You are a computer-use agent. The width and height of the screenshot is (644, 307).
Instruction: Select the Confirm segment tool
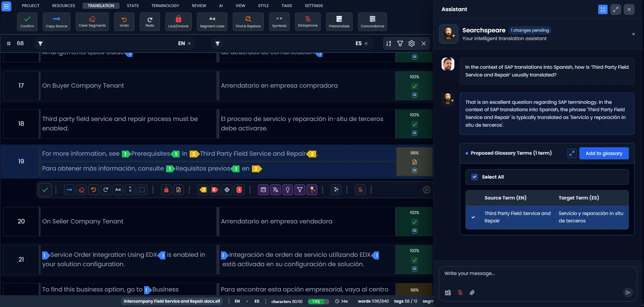pyautogui.click(x=27, y=21)
